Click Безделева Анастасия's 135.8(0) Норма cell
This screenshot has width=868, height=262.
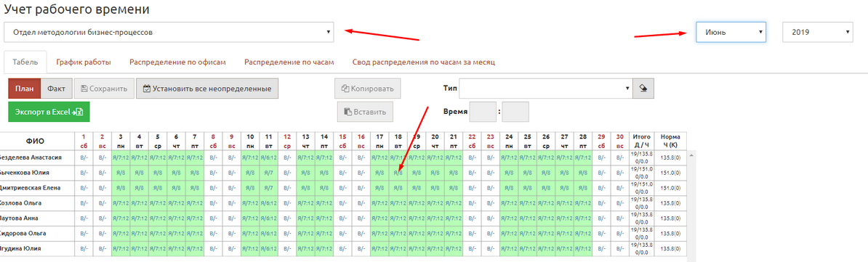[670, 157]
